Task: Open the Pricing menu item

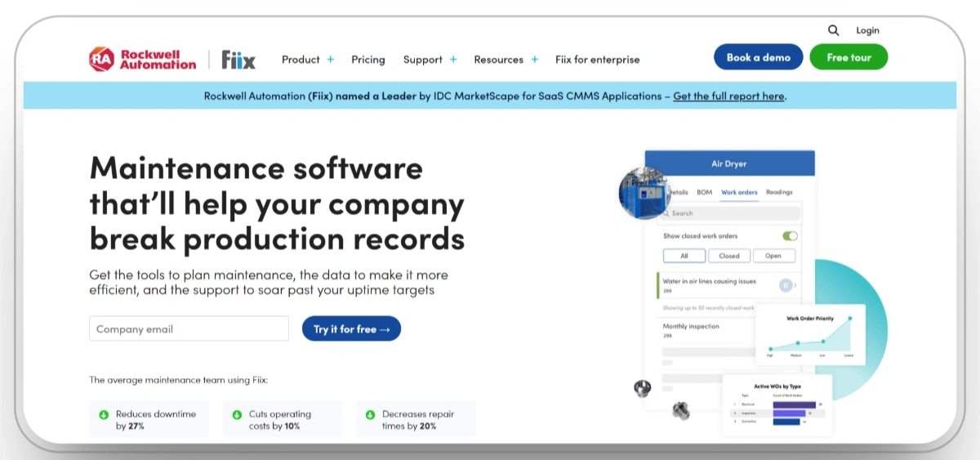Action: (x=368, y=60)
